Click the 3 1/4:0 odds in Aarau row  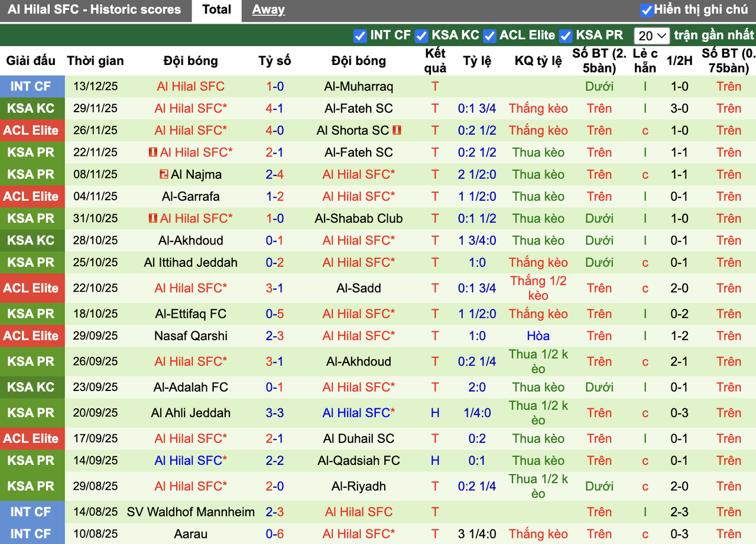pyautogui.click(x=477, y=534)
